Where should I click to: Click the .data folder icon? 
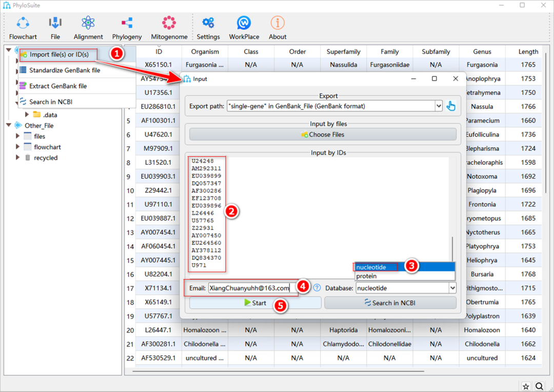(37, 114)
